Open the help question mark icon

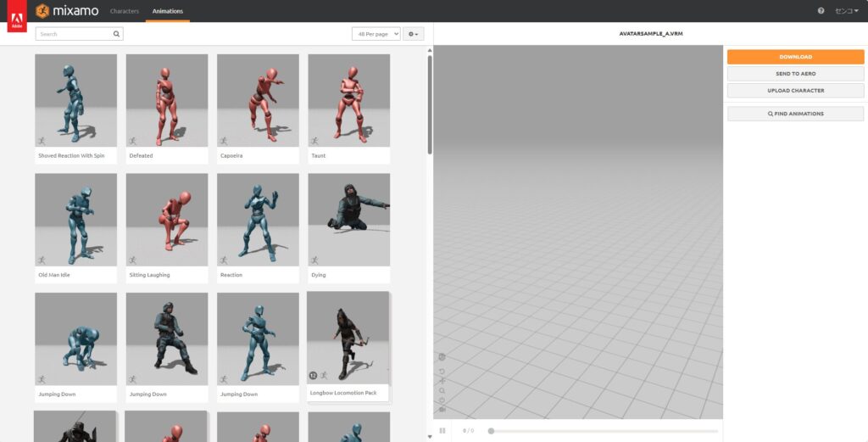(821, 11)
